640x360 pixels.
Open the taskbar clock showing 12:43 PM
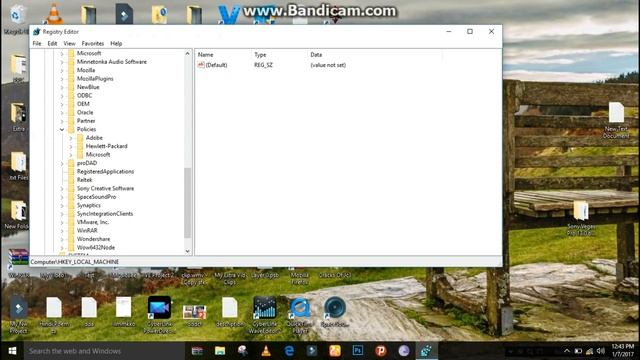click(x=622, y=351)
